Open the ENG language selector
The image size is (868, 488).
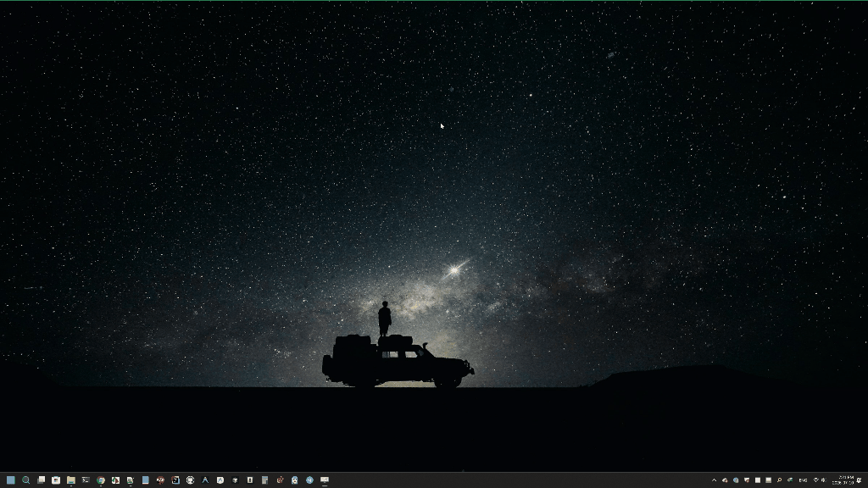[804, 480]
